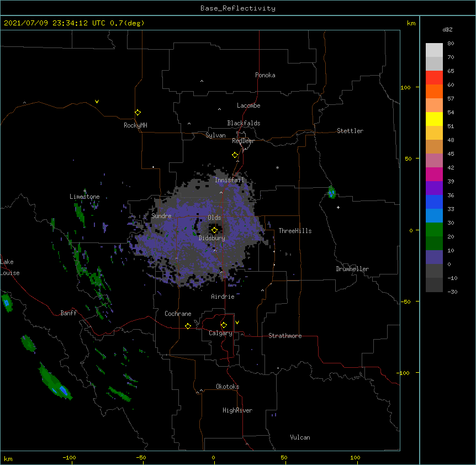The image size is (476, 465).
Task: Click the purple 0-10 dBZ legend swatch
Action: 434,257
